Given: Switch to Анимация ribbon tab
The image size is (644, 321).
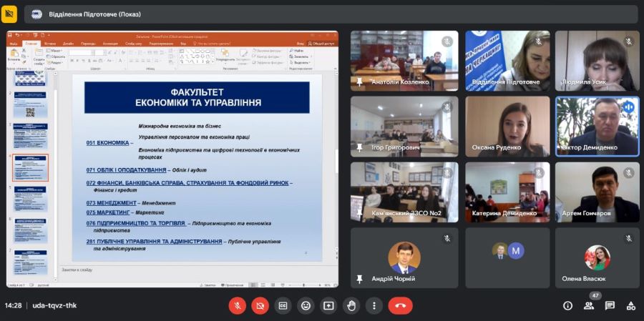Looking at the screenshot, I should coord(110,44).
